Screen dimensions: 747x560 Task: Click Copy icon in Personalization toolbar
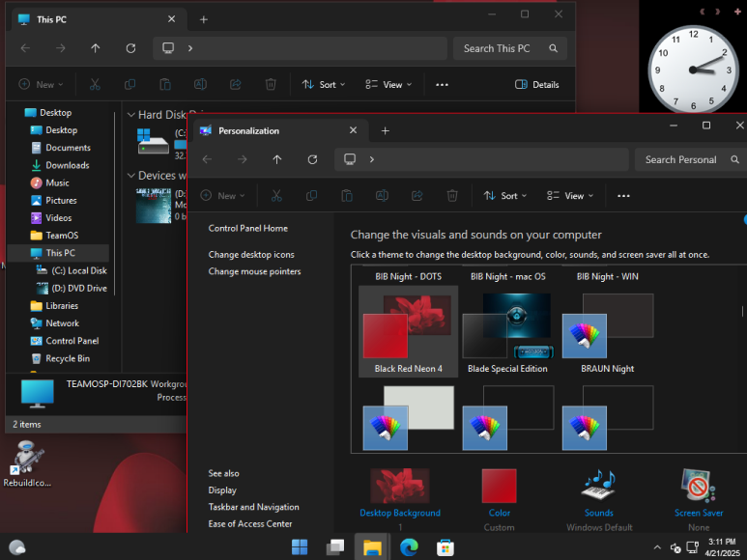click(311, 196)
